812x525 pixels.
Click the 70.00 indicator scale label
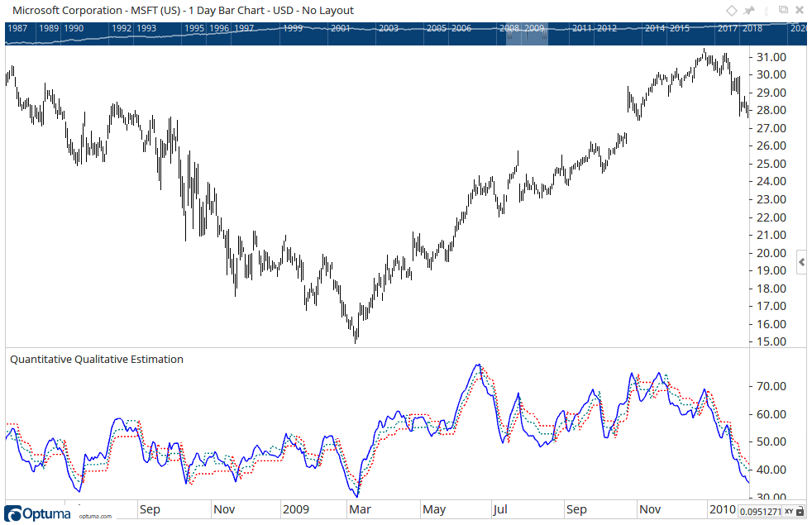771,386
